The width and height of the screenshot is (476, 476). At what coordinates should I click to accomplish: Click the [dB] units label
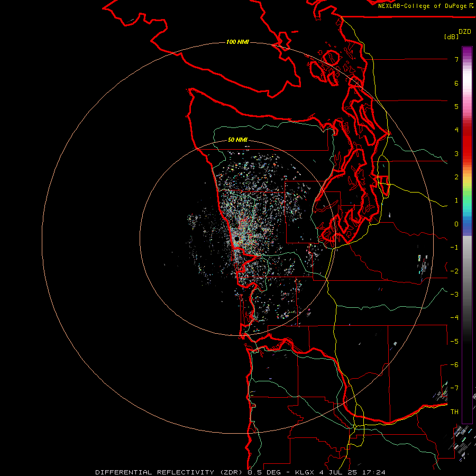point(451,36)
